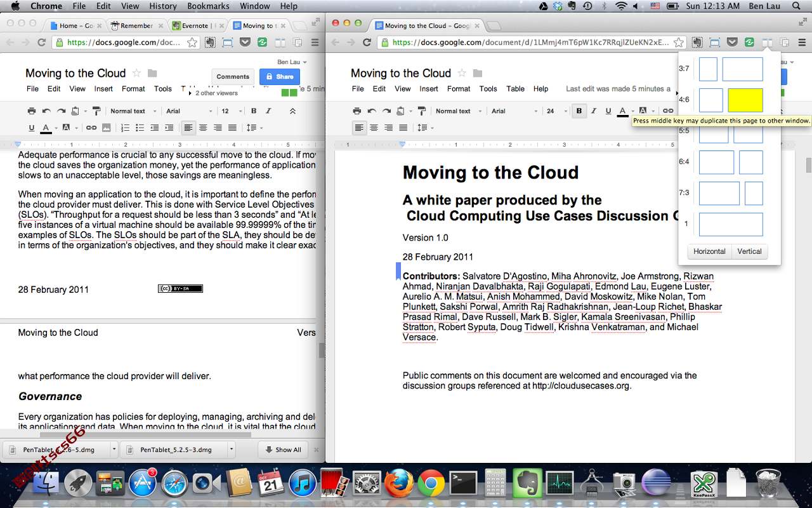Open PenTablet_5.2.5-3.dmg download menu arrow
This screenshot has height=508, width=812.
232,450
